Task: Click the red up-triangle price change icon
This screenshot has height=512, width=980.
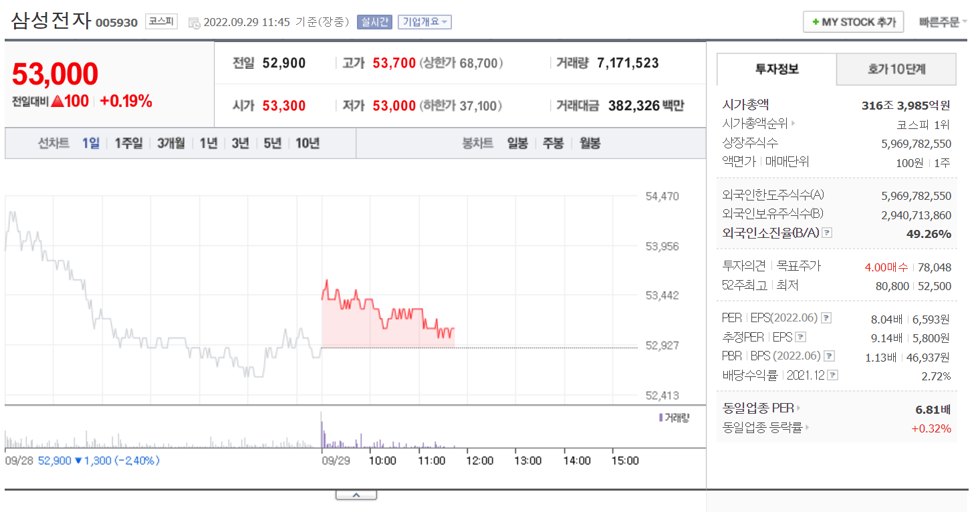Action: (x=57, y=102)
